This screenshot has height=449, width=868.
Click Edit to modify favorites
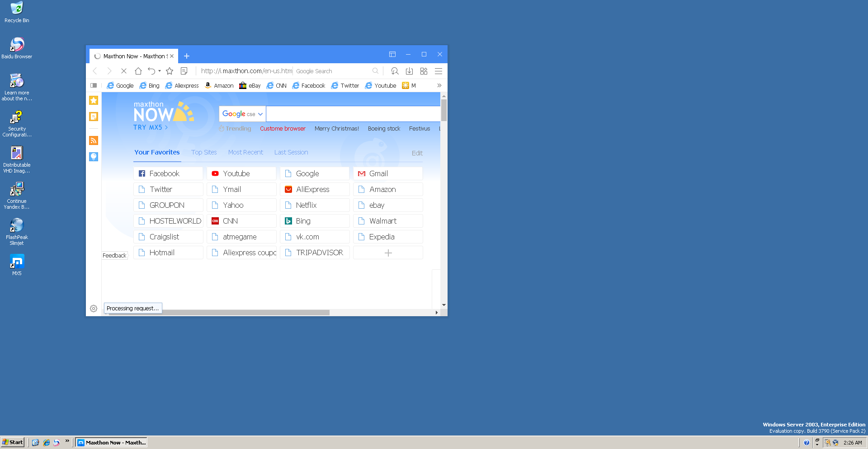417,153
